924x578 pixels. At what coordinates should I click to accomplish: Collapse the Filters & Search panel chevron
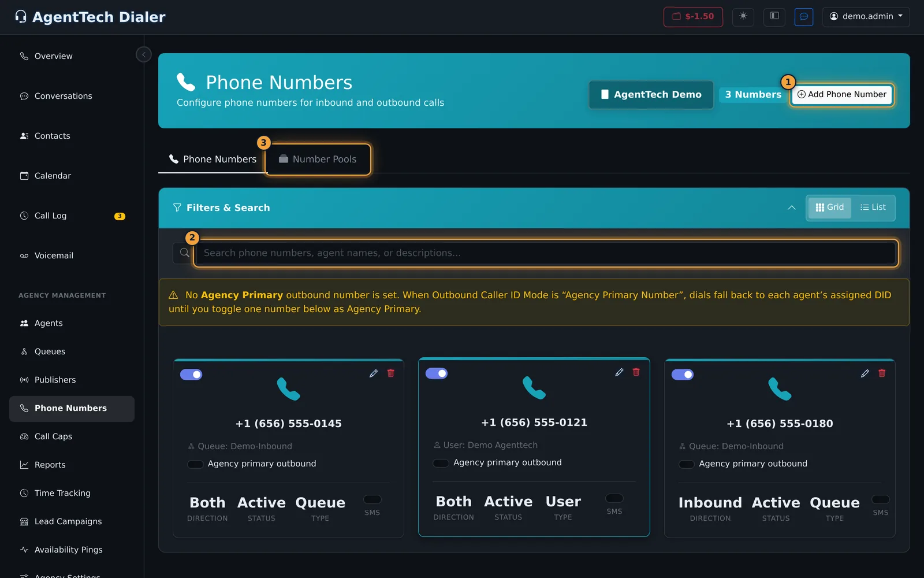pyautogui.click(x=791, y=208)
